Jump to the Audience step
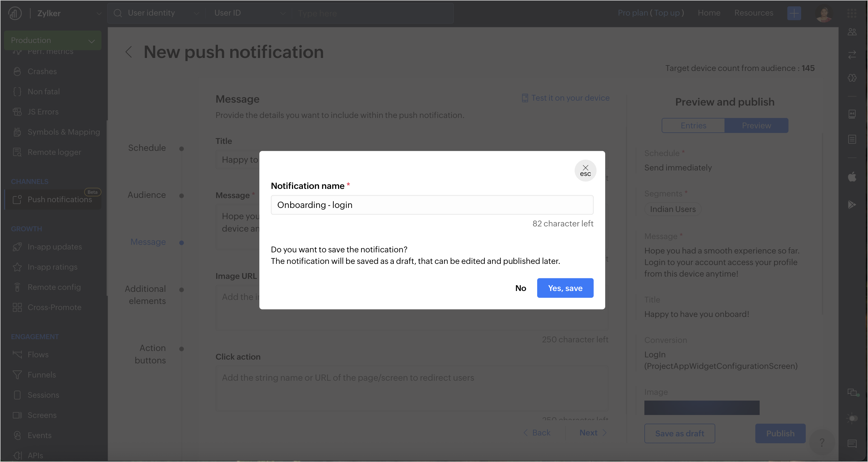 [147, 195]
